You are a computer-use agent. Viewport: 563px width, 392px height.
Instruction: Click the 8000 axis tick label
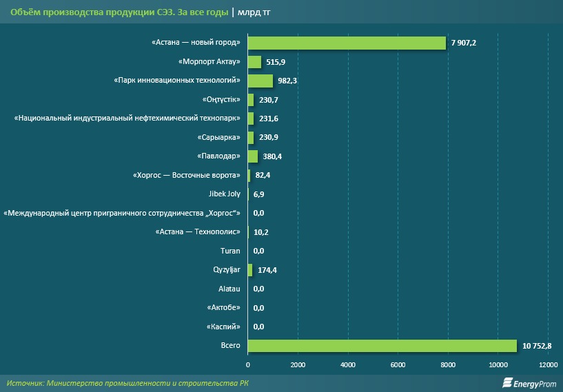coord(448,364)
